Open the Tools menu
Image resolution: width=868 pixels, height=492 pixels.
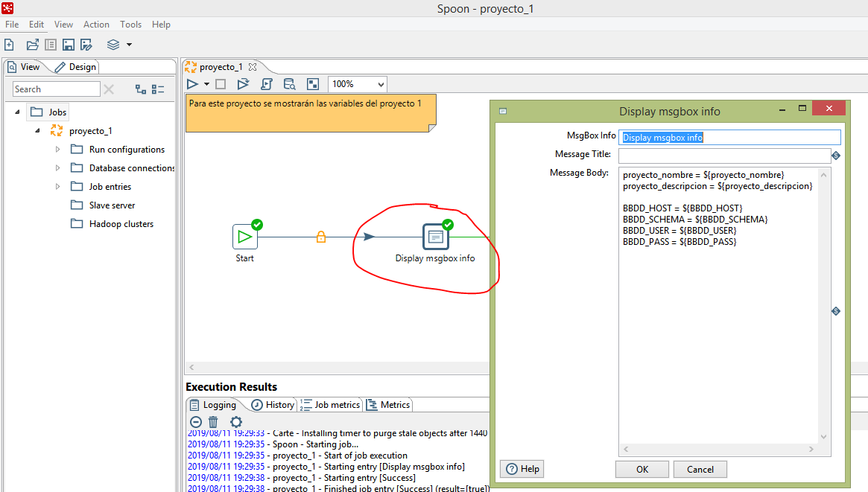[x=130, y=25]
